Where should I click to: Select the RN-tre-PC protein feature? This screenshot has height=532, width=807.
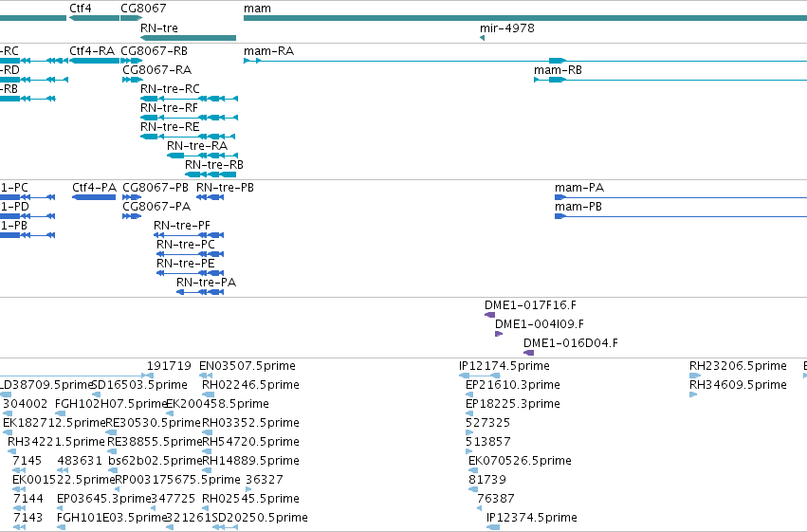pos(190,254)
